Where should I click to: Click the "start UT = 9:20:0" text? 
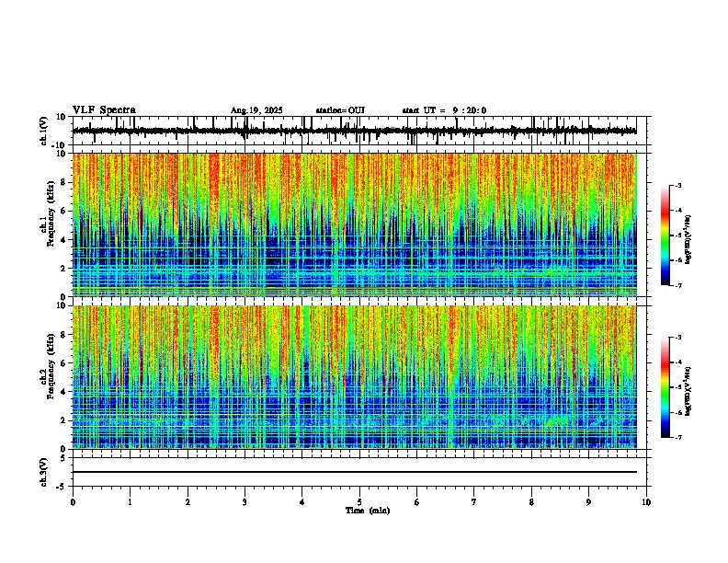[444, 110]
